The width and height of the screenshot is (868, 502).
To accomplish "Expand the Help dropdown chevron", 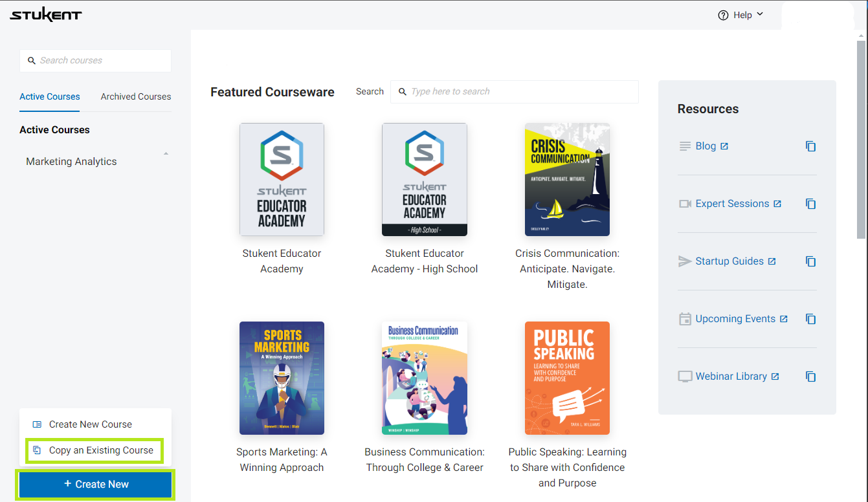I will [760, 14].
